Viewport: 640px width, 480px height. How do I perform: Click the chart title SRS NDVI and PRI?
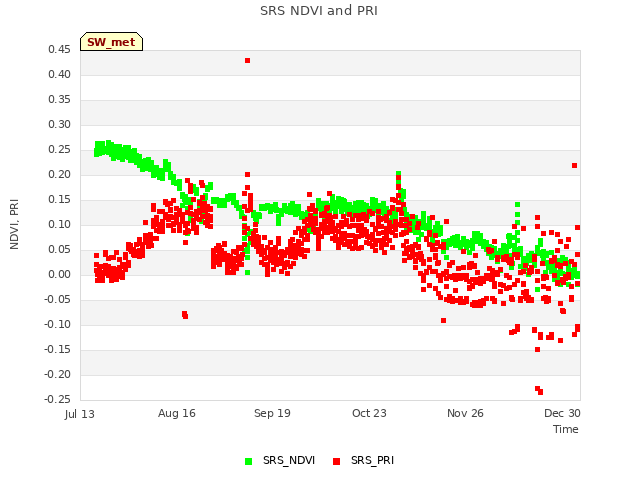(319, 11)
